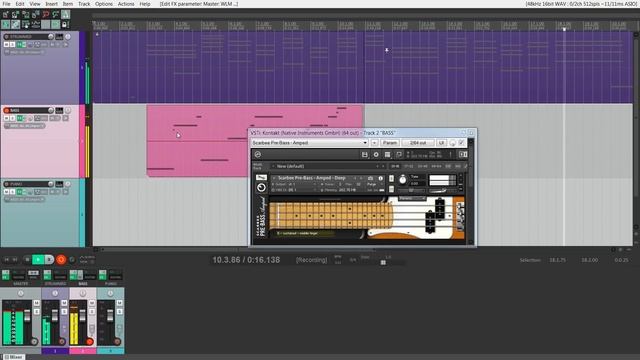This screenshot has width=640, height=360.
Task: Open the Track menu
Action: tap(84, 4)
